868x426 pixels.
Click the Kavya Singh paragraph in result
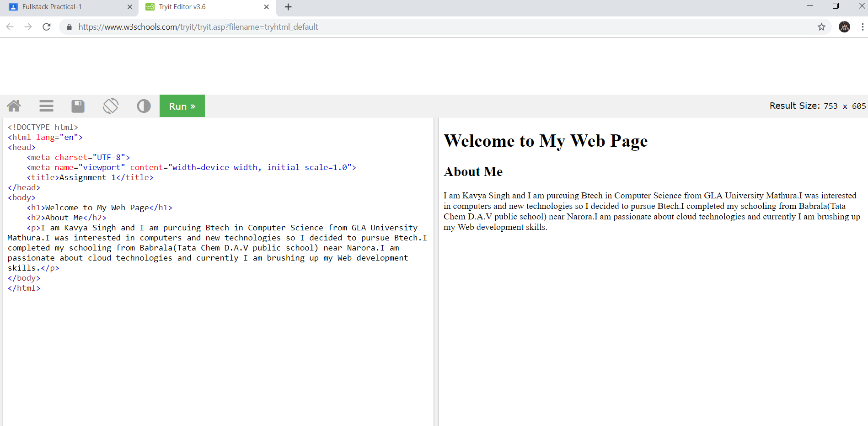pyautogui.click(x=652, y=211)
